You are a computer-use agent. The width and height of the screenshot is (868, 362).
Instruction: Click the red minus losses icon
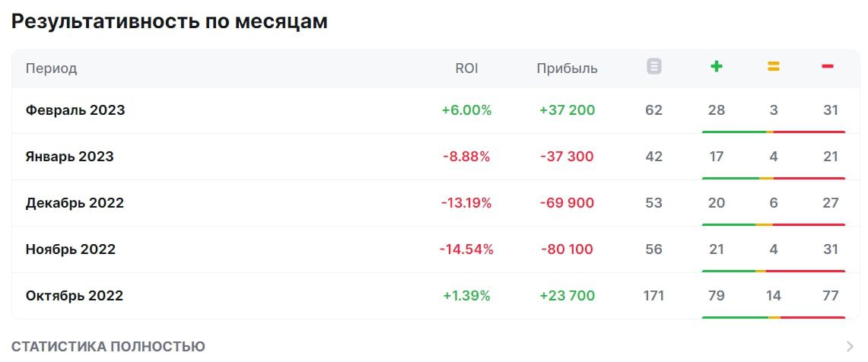[x=828, y=67]
